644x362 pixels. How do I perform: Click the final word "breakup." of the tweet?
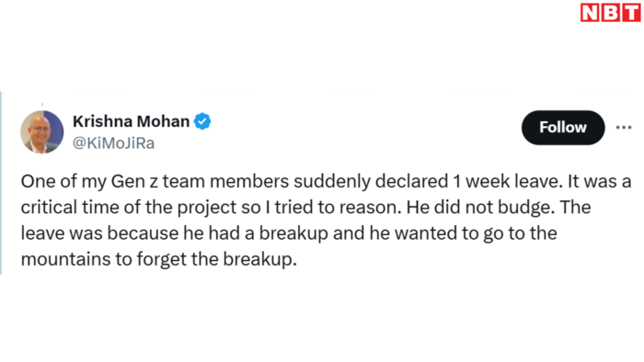coord(260,259)
